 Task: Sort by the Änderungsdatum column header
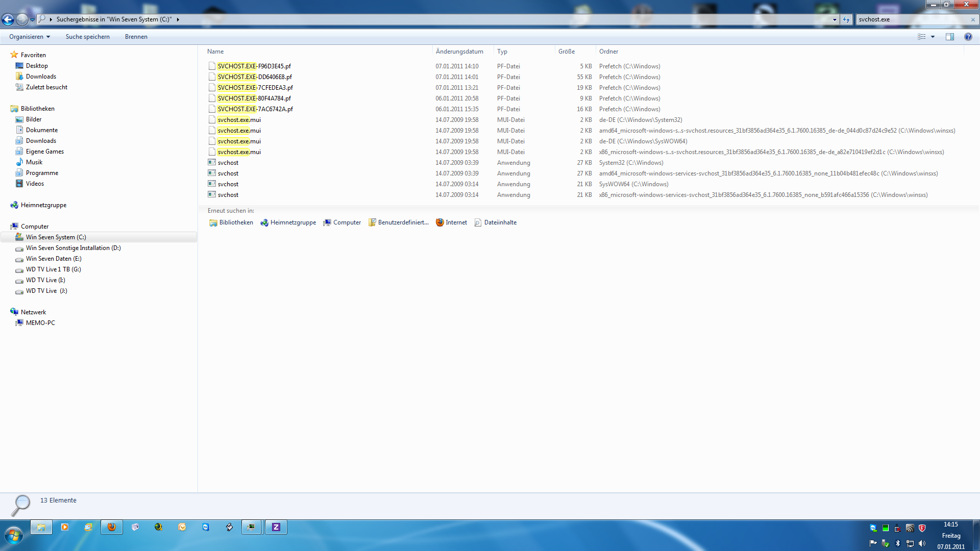[x=459, y=52]
